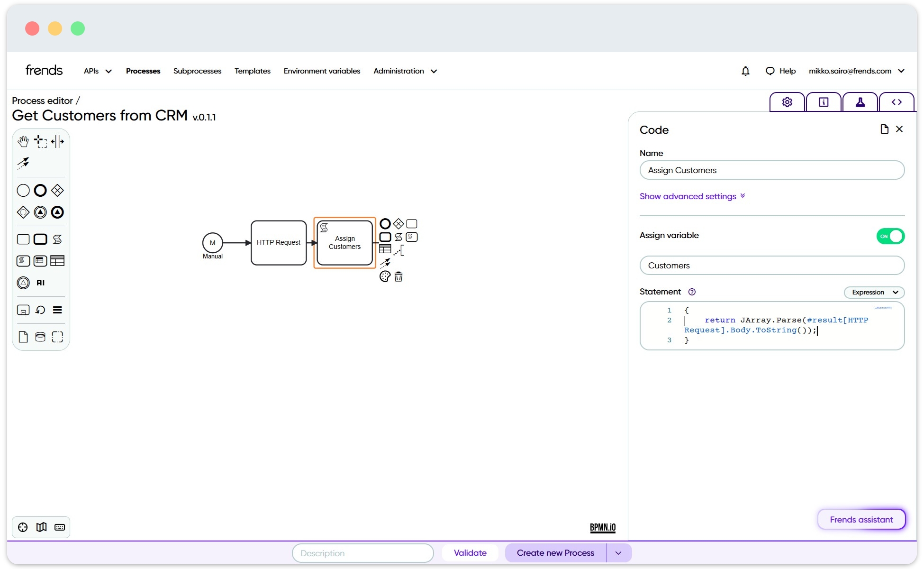Click the database element tool in the palette
The image size is (924, 569).
pyautogui.click(x=40, y=337)
